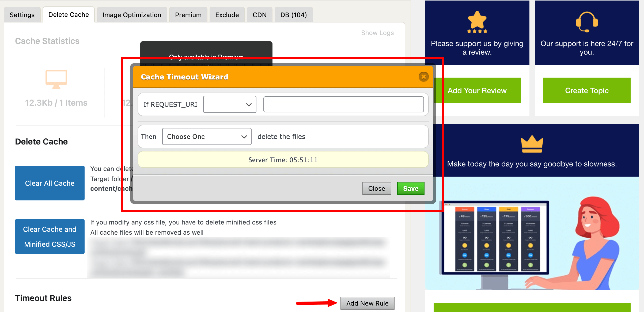This screenshot has height=312, width=644.
Task: Click the wizard's Close button
Action: tap(377, 188)
